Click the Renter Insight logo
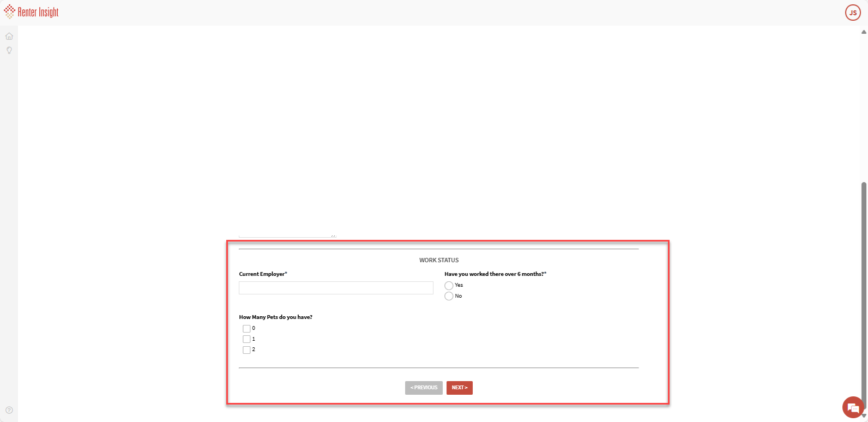 (x=31, y=12)
